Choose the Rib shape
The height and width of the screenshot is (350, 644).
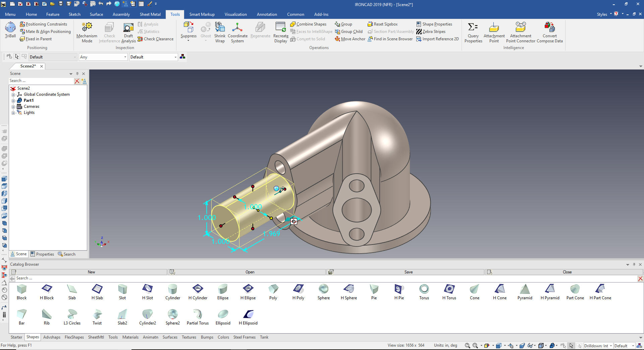click(47, 317)
